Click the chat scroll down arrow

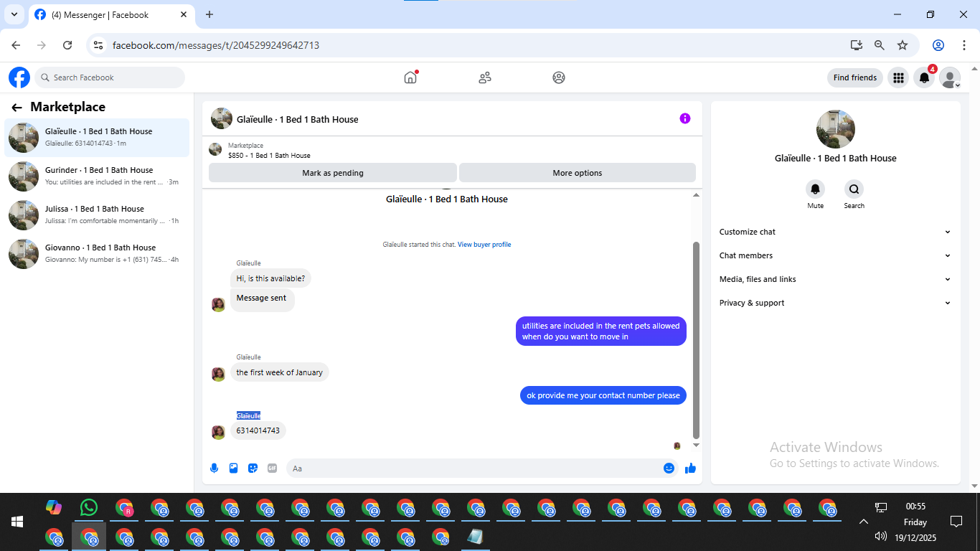tap(696, 446)
